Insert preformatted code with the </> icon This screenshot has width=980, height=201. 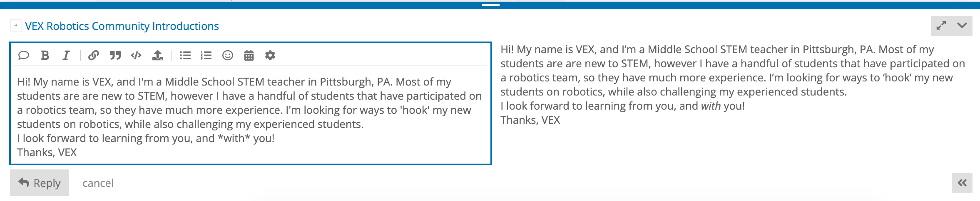(136, 55)
